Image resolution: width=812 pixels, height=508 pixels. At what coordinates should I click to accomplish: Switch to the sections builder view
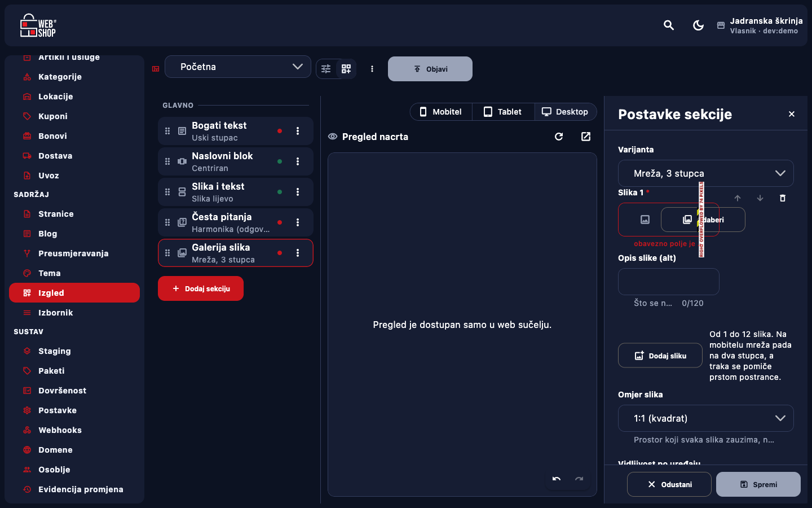pos(346,69)
